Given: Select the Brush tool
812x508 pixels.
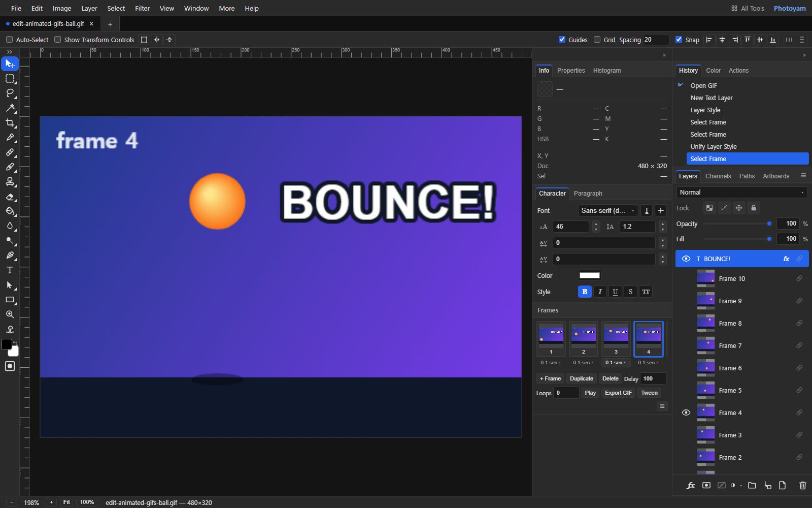Looking at the screenshot, I should point(10,167).
